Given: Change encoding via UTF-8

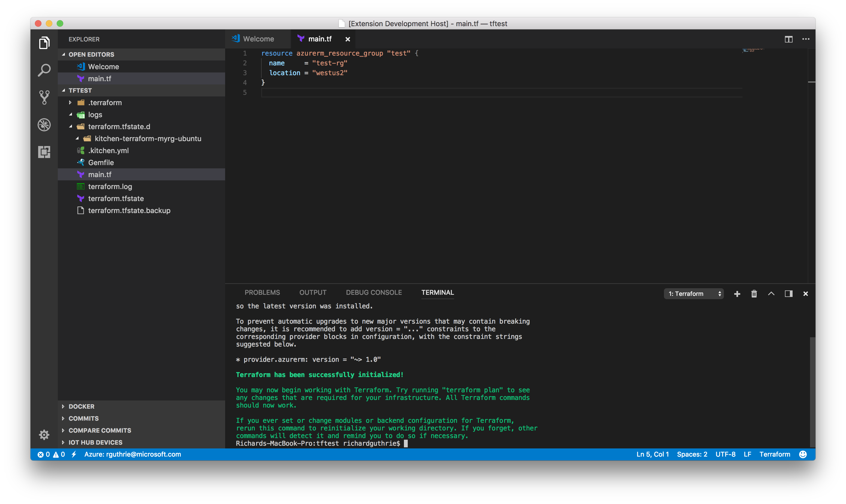Looking at the screenshot, I should coord(725,454).
